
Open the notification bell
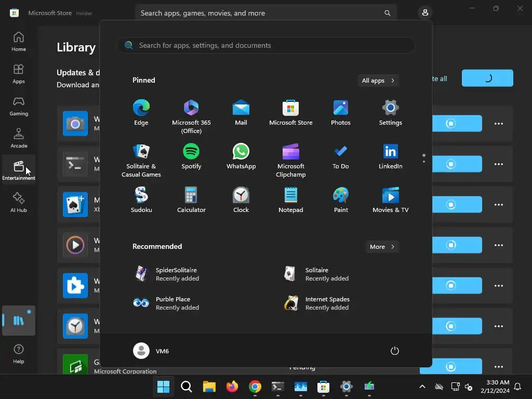517,387
